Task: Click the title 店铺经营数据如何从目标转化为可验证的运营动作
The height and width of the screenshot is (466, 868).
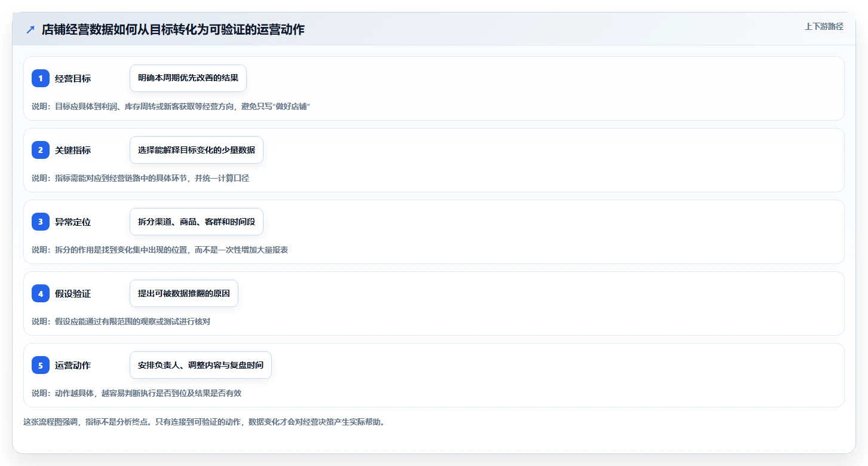Action: (173, 29)
